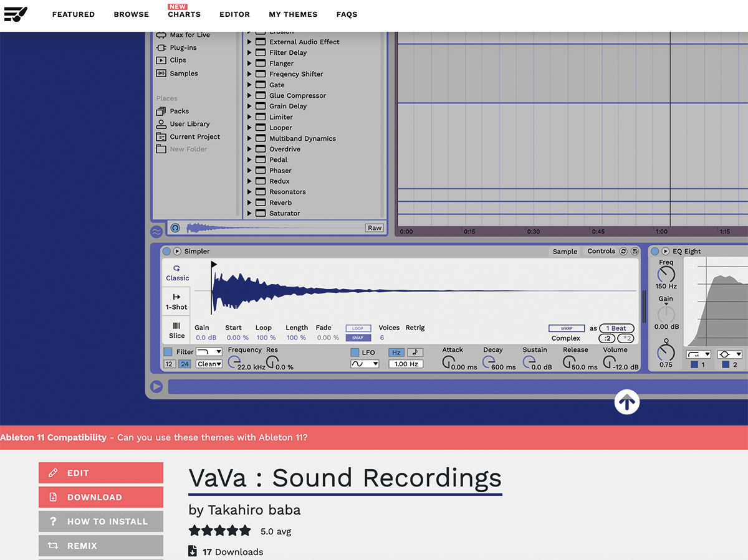Click the Simpler hot-swap icon
This screenshot has height=560, width=748.
click(x=623, y=251)
